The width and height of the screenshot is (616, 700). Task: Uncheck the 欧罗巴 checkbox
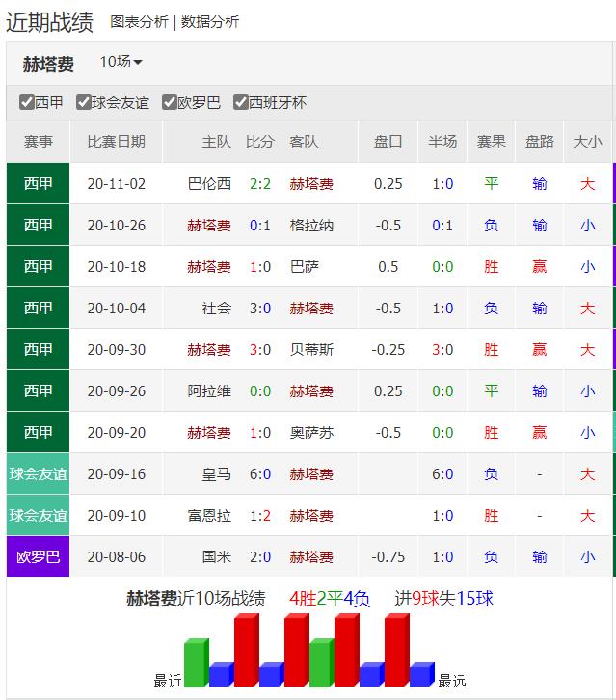click(170, 102)
